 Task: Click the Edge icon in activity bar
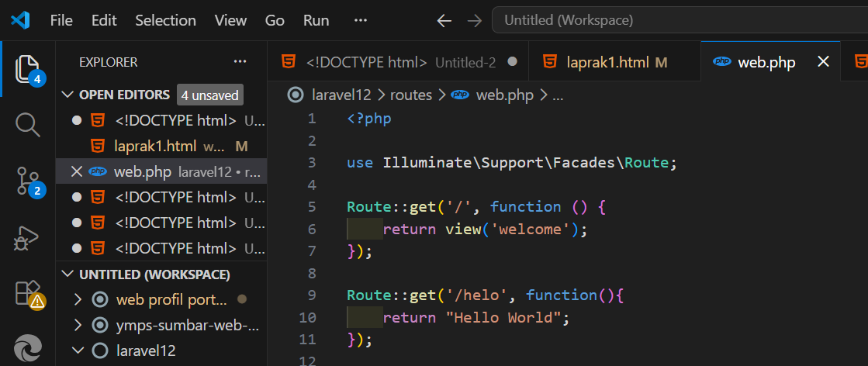point(28,350)
